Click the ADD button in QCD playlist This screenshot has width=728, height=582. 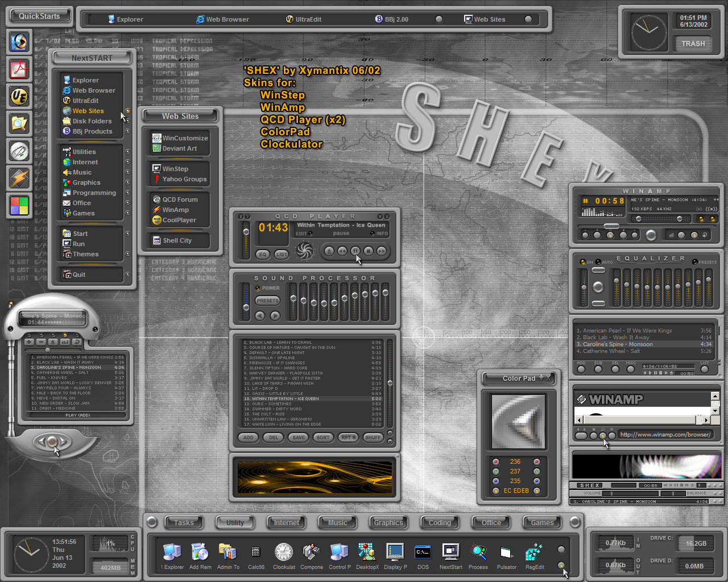click(x=249, y=438)
